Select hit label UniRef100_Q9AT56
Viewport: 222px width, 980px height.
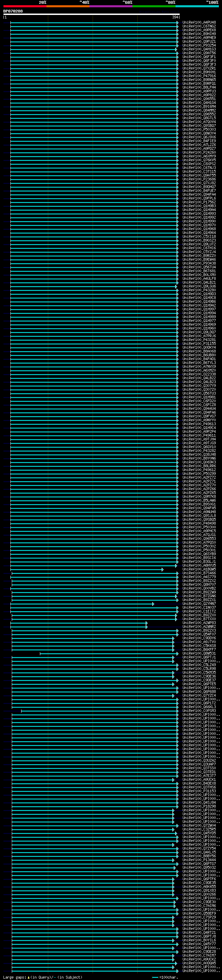[x=199, y=53]
